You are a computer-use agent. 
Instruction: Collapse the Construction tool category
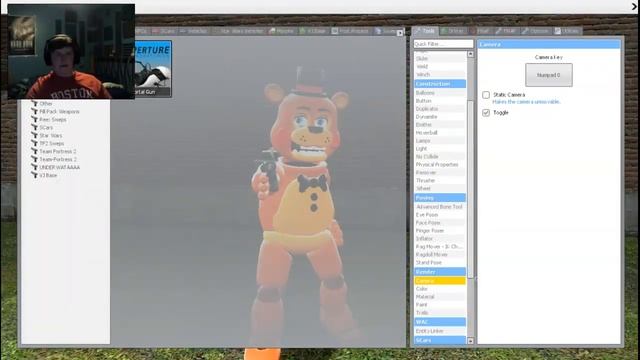tap(440, 84)
